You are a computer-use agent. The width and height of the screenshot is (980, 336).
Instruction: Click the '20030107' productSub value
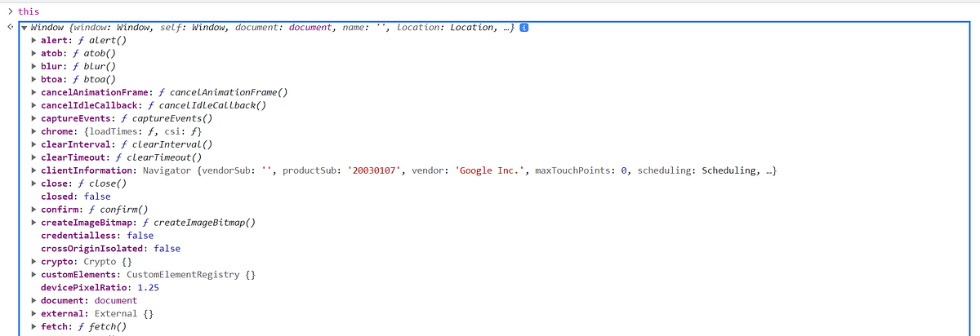375,170
